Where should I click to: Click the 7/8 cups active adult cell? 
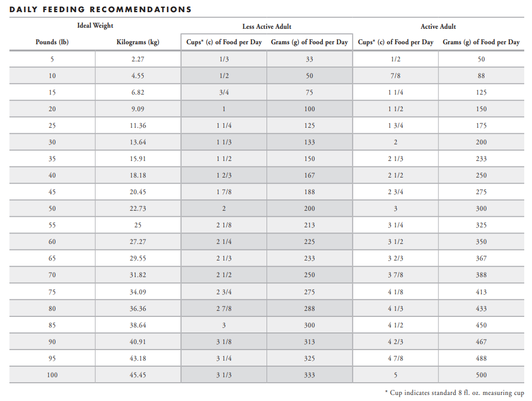(395, 76)
